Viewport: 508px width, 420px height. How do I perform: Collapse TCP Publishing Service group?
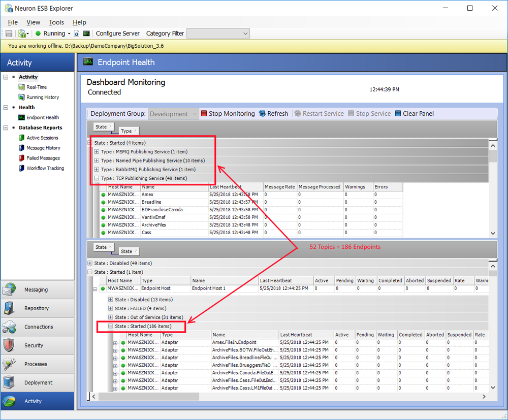97,178
